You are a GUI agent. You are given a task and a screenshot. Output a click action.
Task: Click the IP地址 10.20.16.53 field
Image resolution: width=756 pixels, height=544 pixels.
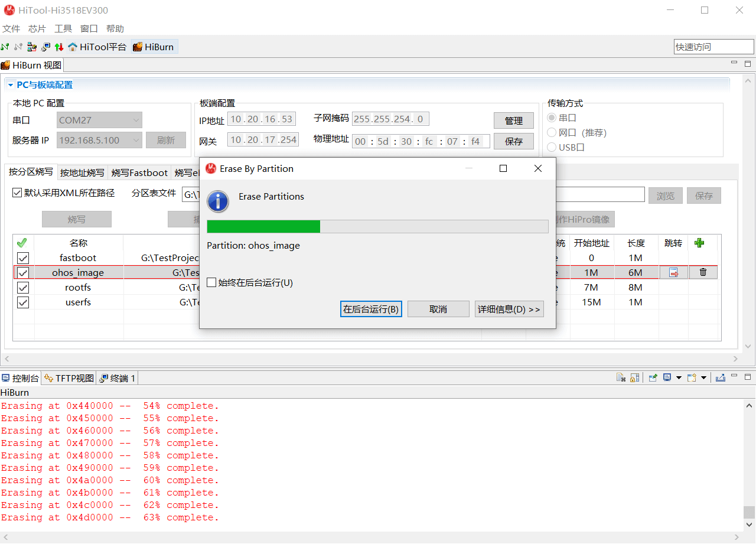pos(260,119)
